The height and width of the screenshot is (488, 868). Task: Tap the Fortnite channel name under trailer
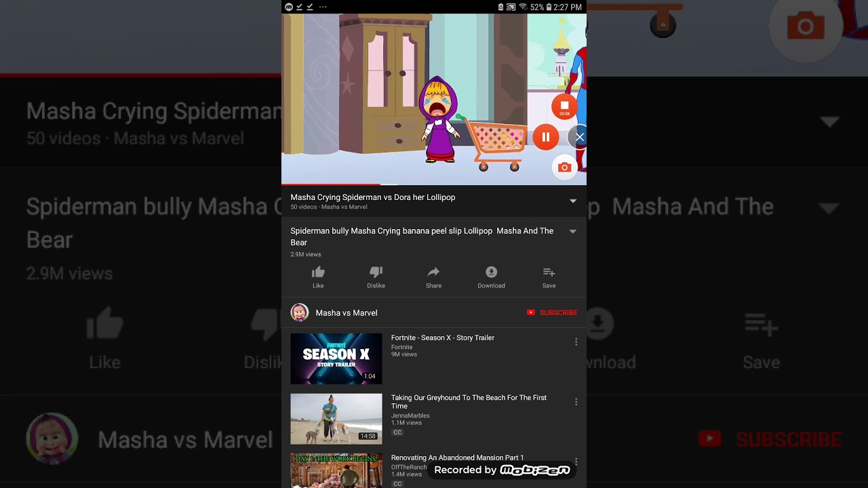(401, 347)
